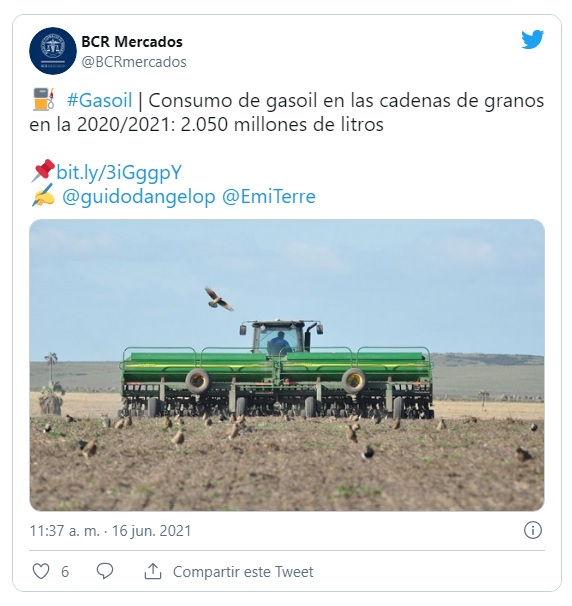Image resolution: width=572 pixels, height=606 pixels.
Task: Open the tweet info circle icon
Action: [x=533, y=530]
